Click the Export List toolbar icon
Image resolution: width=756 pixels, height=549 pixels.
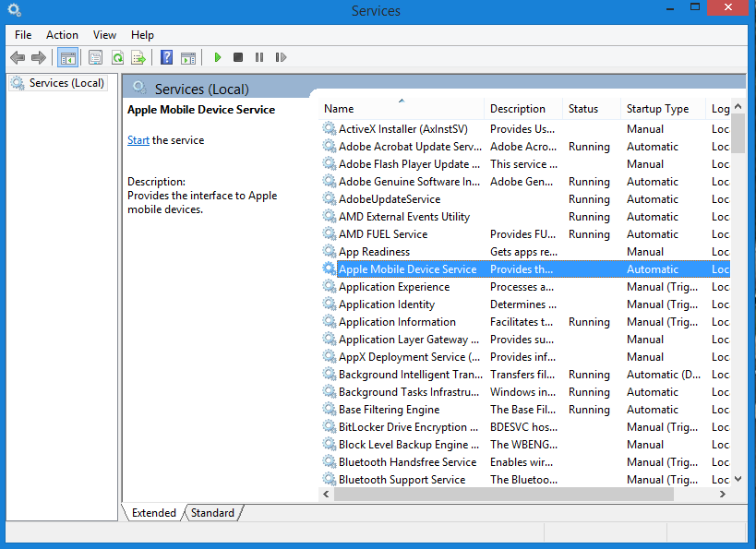click(138, 57)
